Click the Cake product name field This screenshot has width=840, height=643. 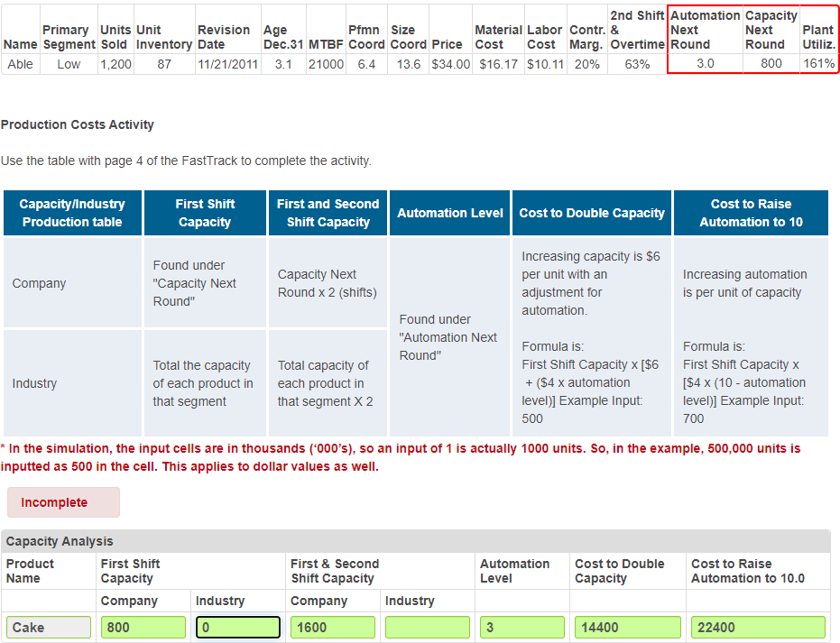[x=49, y=627]
